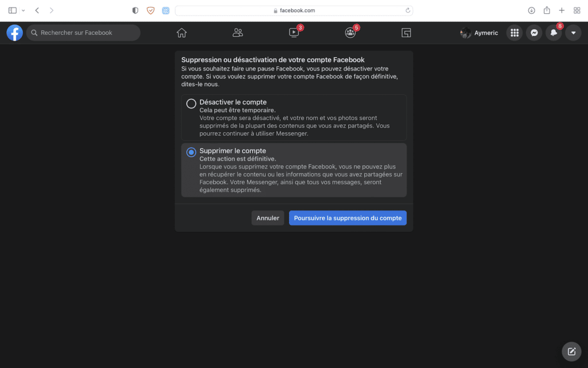The width and height of the screenshot is (588, 368).
Task: Click the Suppression ou désactivation heading text
Action: (x=273, y=60)
